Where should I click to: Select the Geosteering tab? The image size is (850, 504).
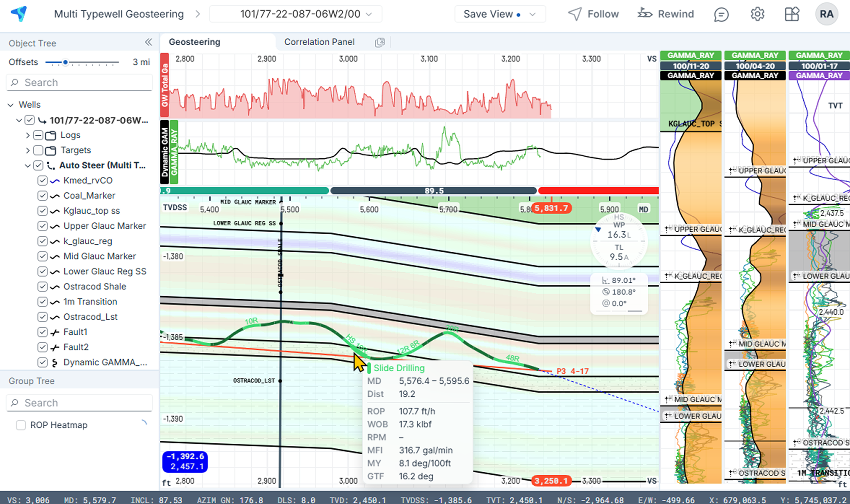coord(194,42)
